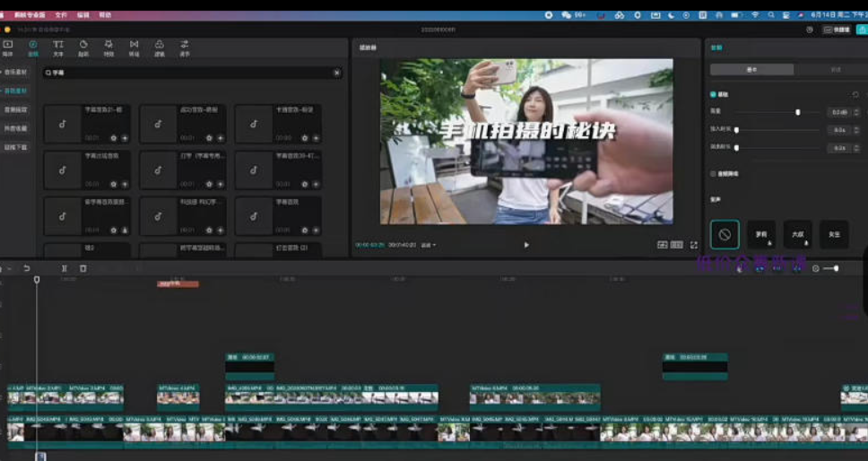Toggle the 基础 (Basic) audio checkbox

(714, 94)
